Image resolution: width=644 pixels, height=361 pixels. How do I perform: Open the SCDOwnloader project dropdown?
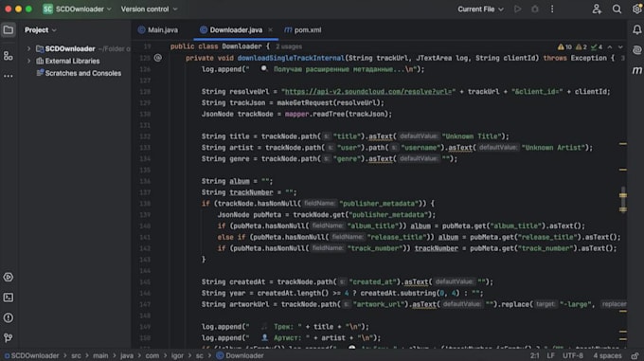coord(83,9)
